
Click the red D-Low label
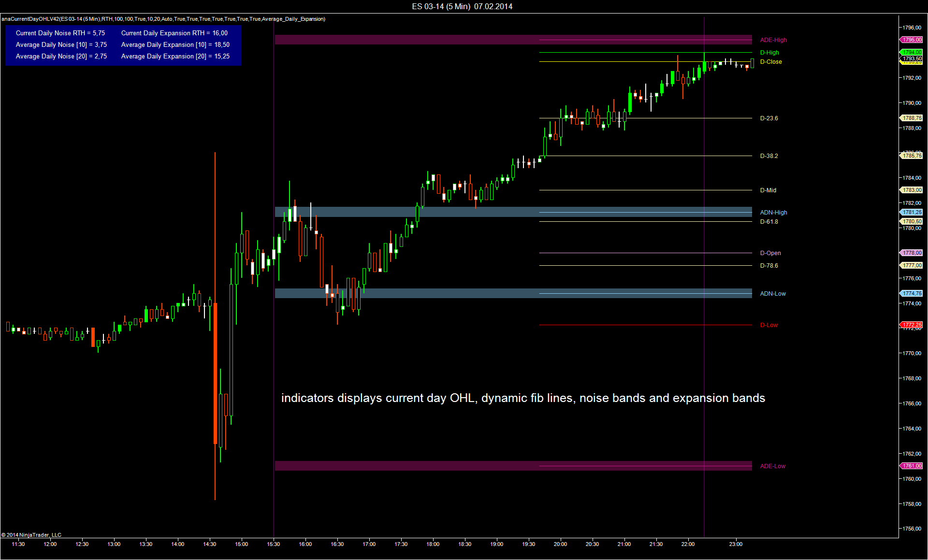point(768,325)
